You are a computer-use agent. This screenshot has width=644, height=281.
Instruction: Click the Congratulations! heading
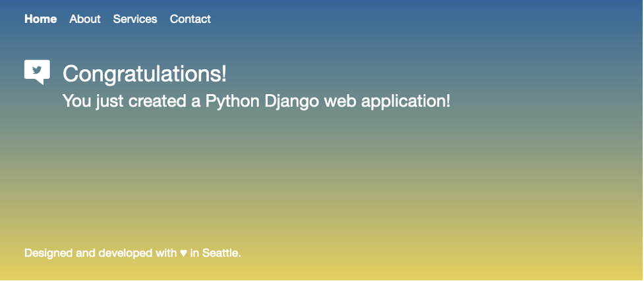click(x=144, y=74)
